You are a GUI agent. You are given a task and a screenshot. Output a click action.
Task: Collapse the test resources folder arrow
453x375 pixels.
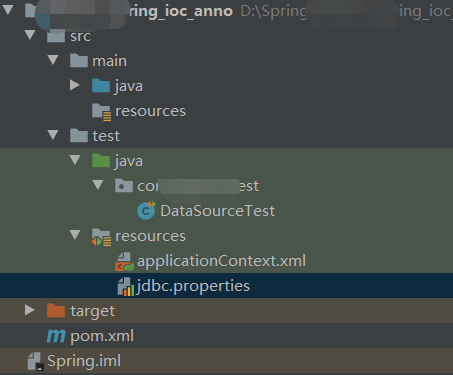pyautogui.click(x=75, y=235)
